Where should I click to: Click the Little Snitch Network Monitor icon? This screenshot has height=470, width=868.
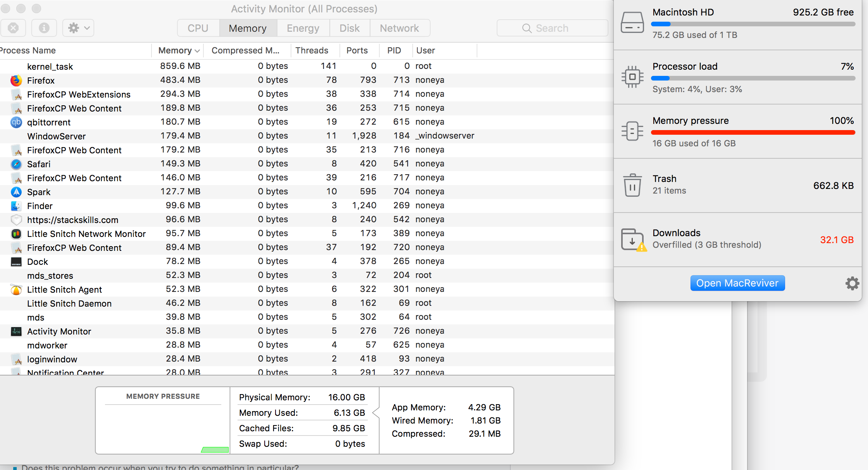[x=16, y=234]
